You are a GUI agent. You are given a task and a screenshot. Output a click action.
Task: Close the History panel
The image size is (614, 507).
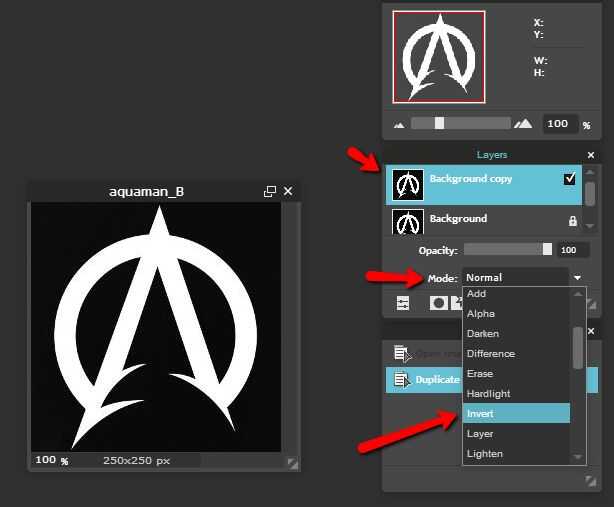point(591,332)
